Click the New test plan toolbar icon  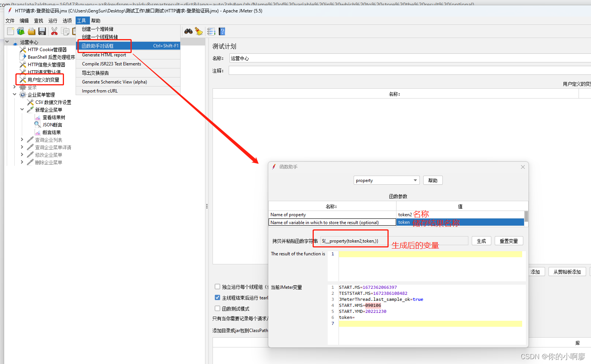[x=11, y=31]
